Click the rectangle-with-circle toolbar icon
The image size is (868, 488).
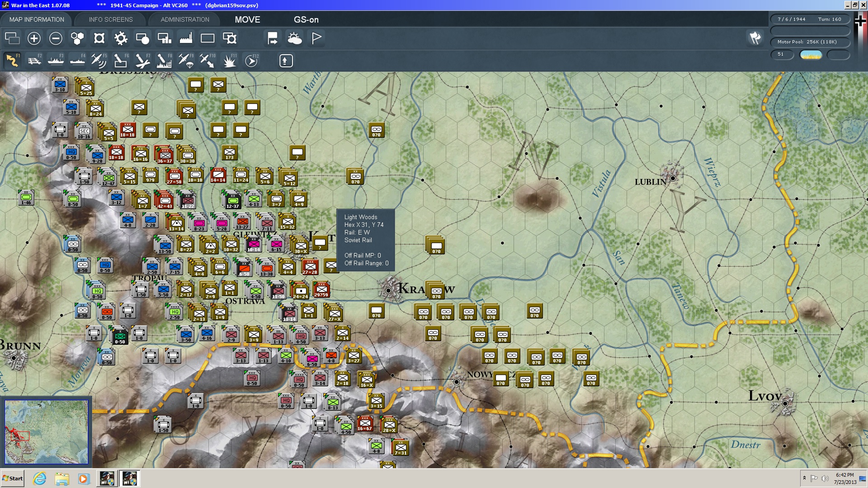click(x=142, y=38)
